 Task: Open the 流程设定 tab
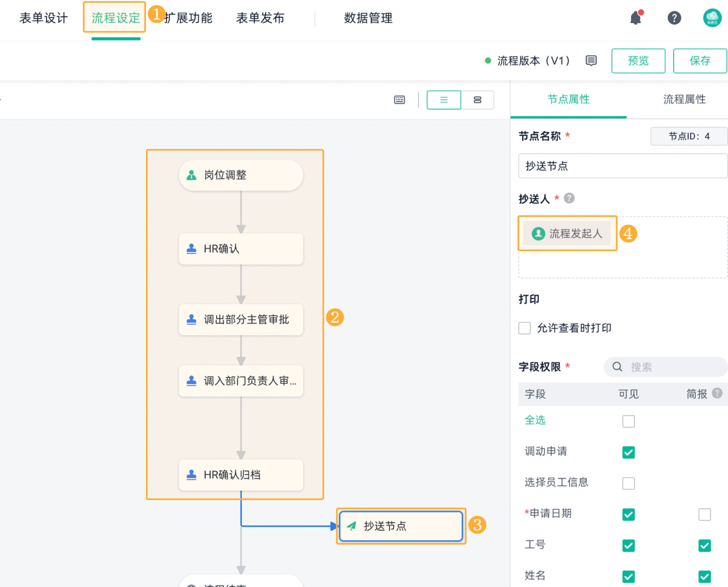coord(116,18)
